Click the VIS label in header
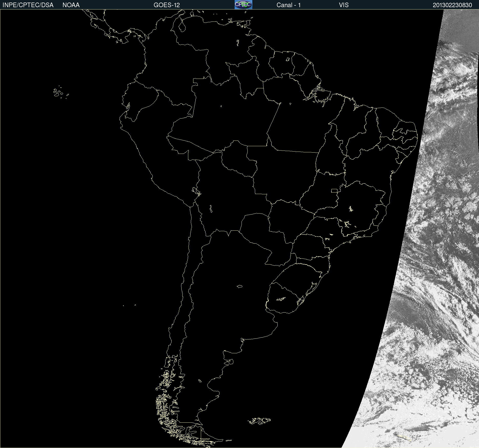The width and height of the screenshot is (479, 448). (344, 5)
